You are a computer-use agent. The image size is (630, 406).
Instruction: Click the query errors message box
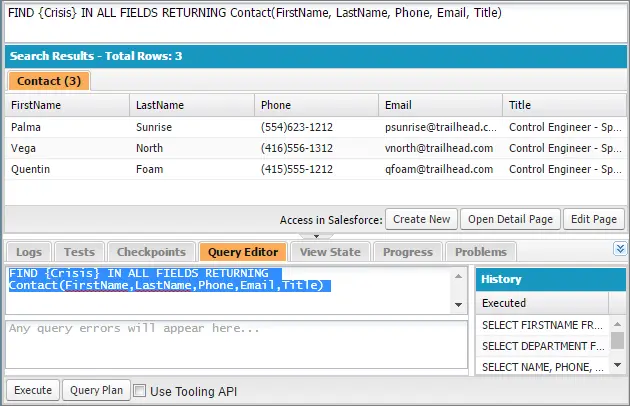coord(237,344)
